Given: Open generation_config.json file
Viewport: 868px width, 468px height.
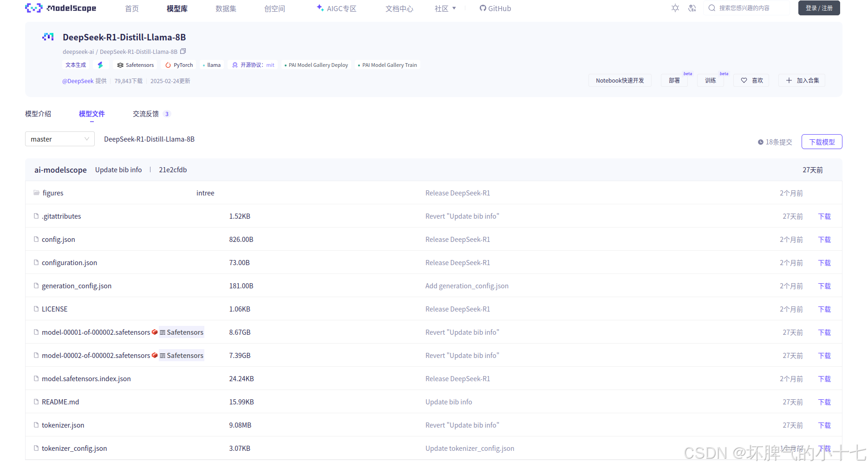Looking at the screenshot, I should point(77,286).
